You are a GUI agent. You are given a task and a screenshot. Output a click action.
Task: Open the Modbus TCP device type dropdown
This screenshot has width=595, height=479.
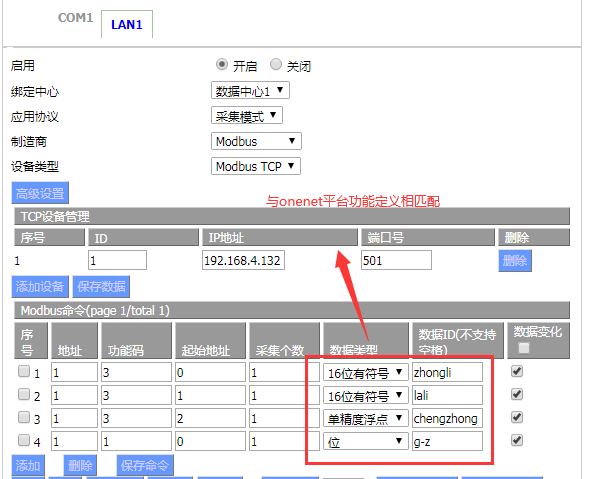click(256, 166)
